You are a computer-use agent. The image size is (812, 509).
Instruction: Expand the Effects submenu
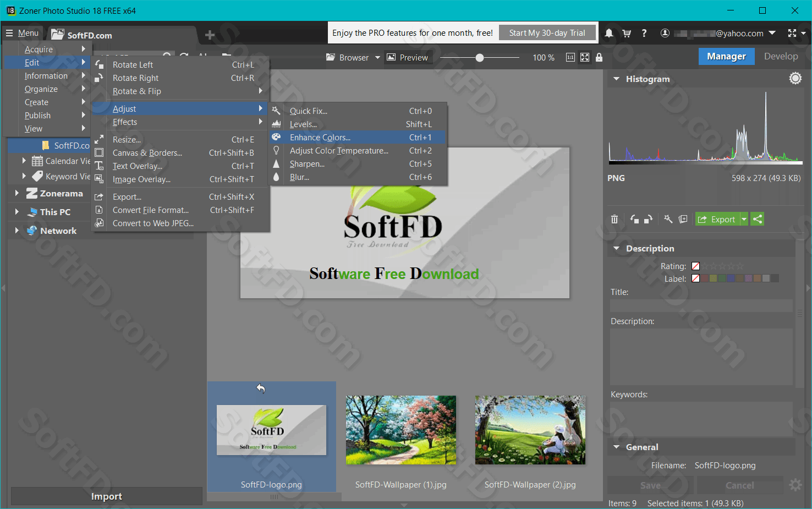tap(180, 122)
